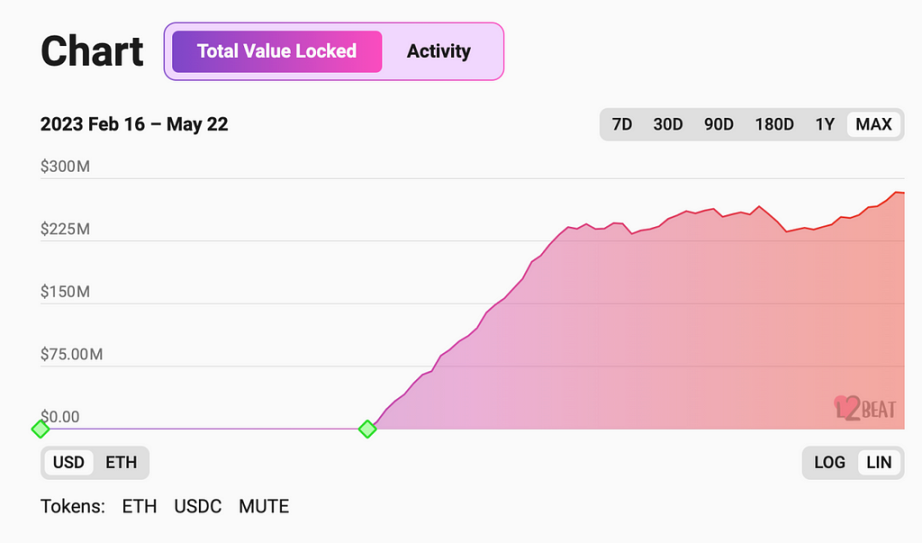Click the L2BEAT logo watermark
The height and width of the screenshot is (543, 922).
865,408
